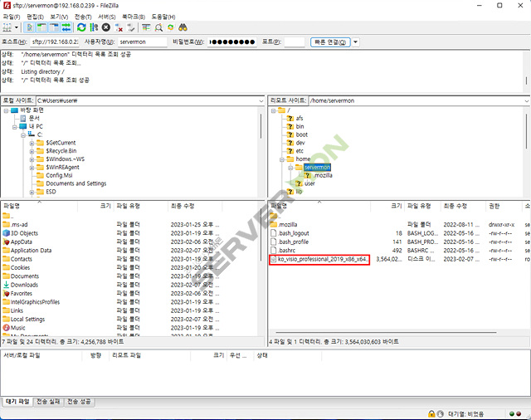Cancel the current operation
This screenshot has width=531, height=420.
[x=106, y=27]
